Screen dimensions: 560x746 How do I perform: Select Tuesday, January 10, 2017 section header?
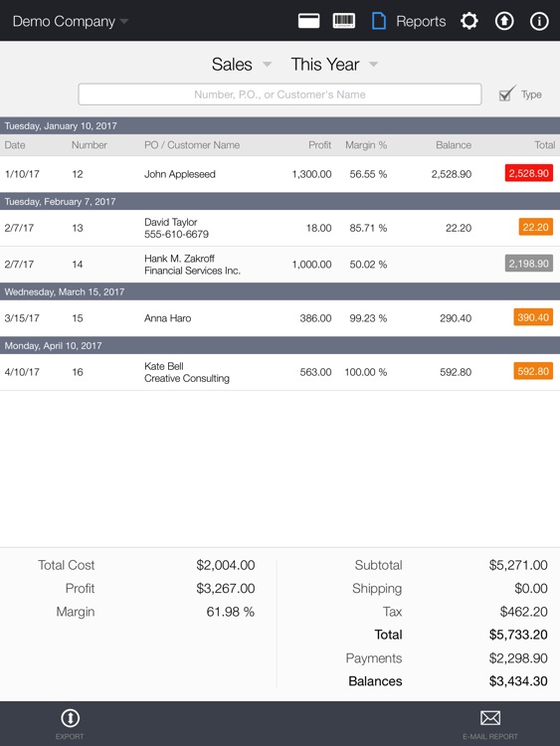[x=280, y=125]
